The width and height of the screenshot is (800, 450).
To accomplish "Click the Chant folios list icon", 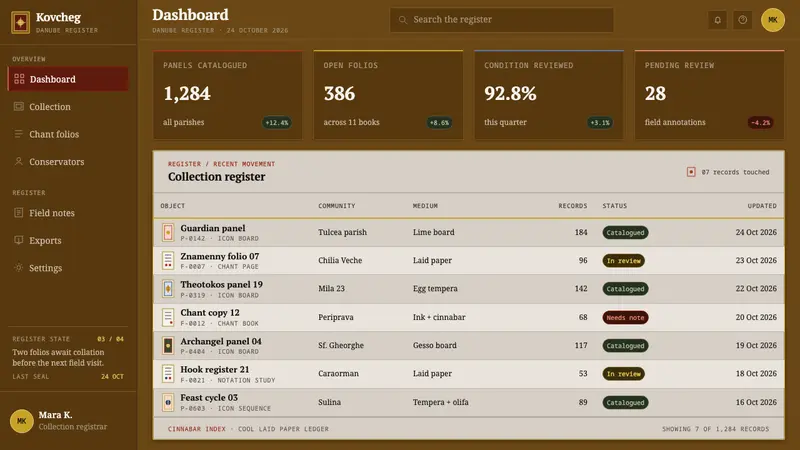I will 19,134.
